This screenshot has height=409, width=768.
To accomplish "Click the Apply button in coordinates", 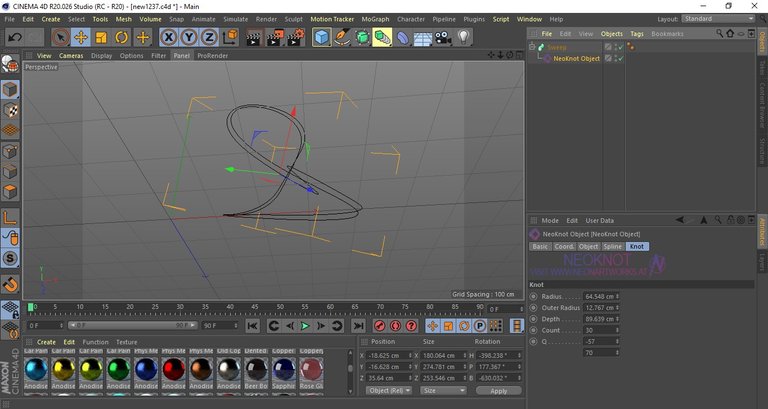I will [x=499, y=391].
